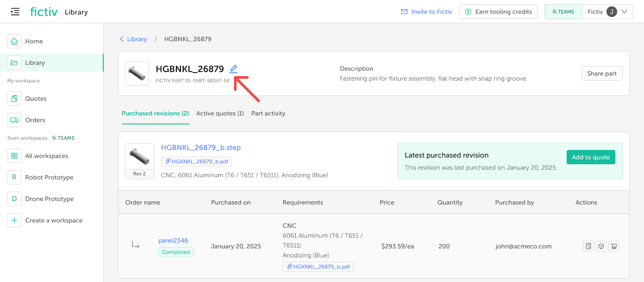Click the document checkmark icon in Actions

(588, 246)
